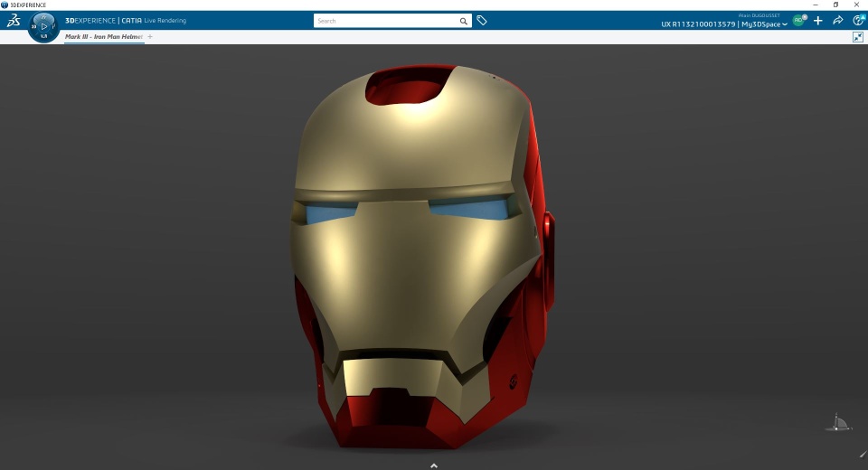Click the Dassault Systèmes 3DS logo
Image resolution: width=868 pixels, height=470 pixels.
14,21
